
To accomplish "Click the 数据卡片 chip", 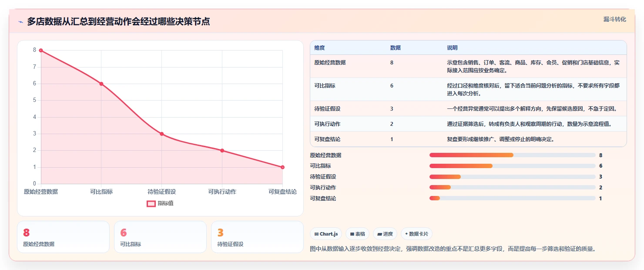I will coord(416,234).
